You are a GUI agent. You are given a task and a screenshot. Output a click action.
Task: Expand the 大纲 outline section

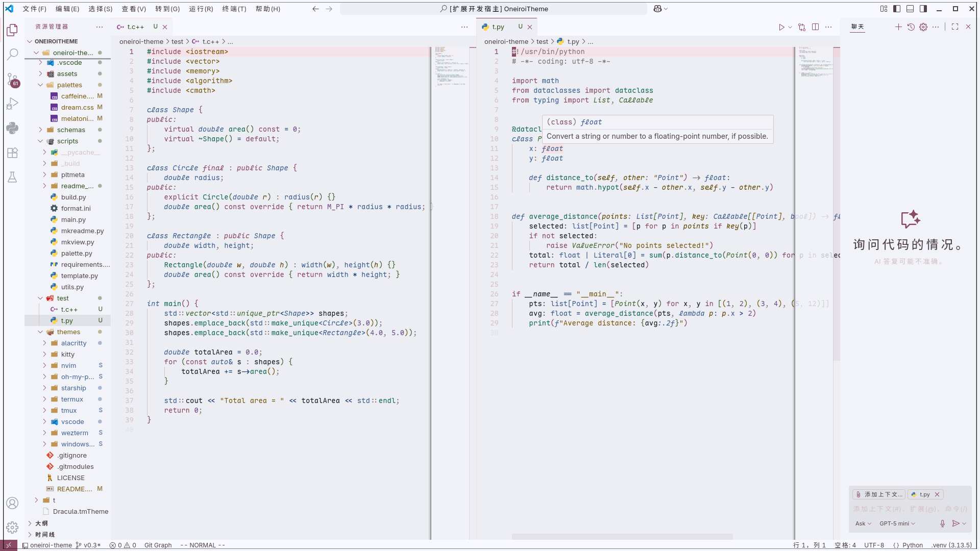[x=41, y=523]
